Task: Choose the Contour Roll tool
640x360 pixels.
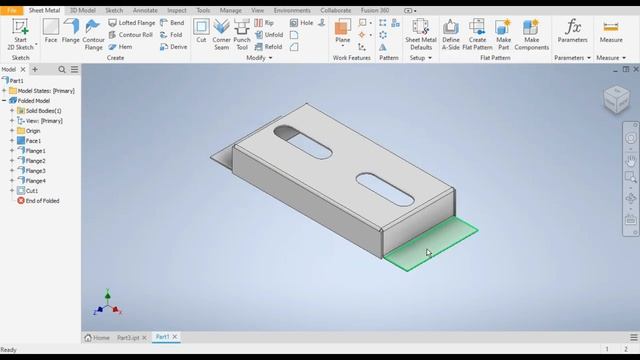Action: point(131,35)
